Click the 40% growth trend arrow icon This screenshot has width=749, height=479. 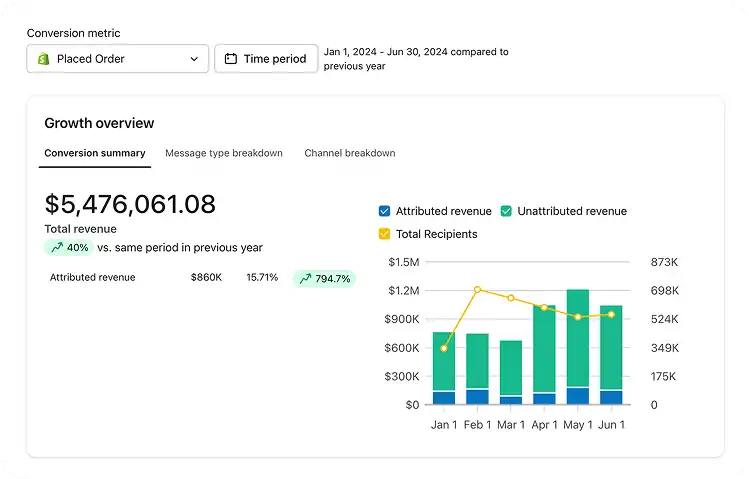click(x=56, y=247)
